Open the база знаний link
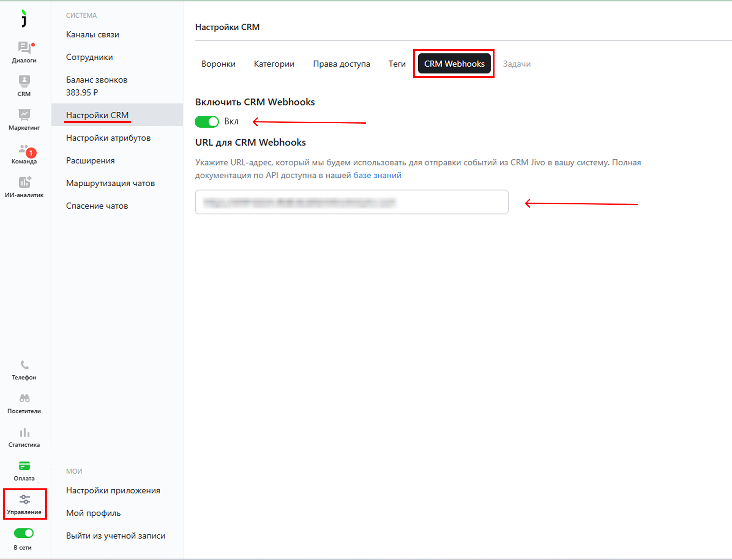This screenshot has height=560, width=732. coord(377,175)
